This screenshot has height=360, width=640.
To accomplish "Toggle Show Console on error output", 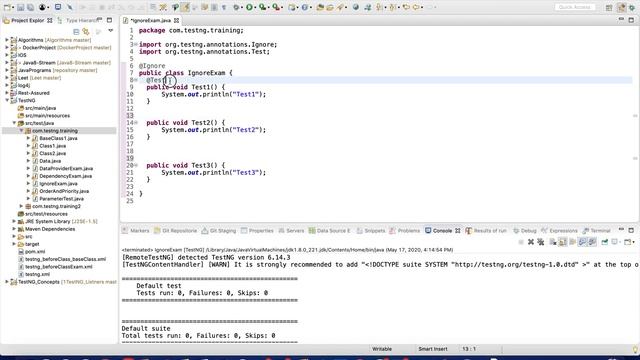I will (x=592, y=242).
